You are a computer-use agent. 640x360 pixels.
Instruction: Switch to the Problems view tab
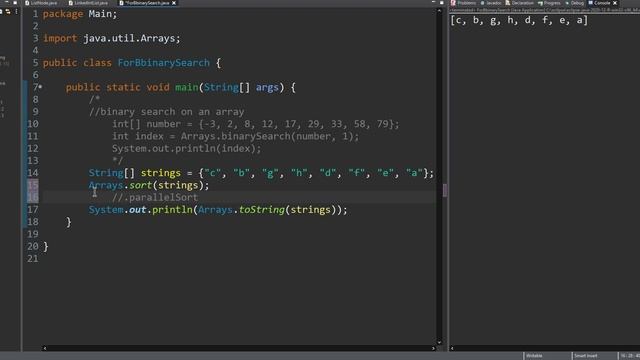(x=464, y=3)
